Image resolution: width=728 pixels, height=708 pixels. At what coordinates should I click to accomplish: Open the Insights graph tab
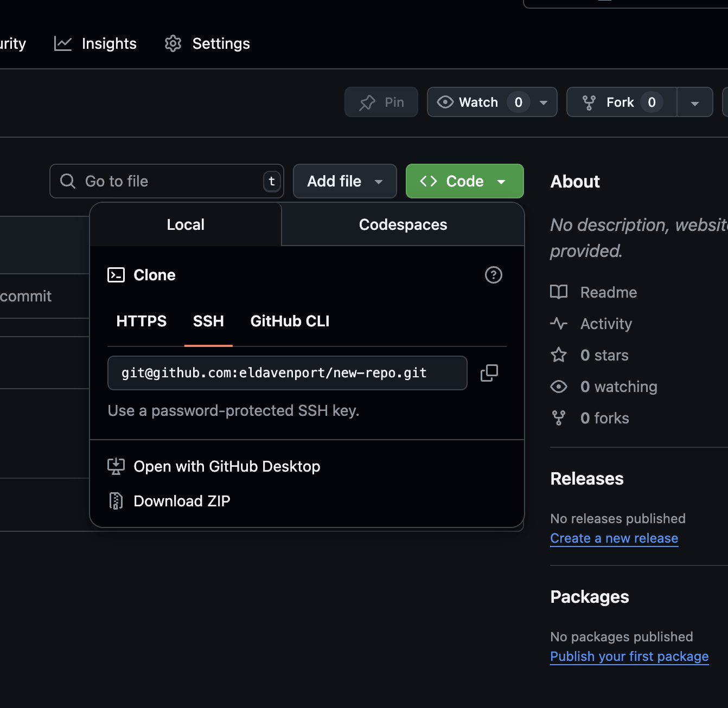pos(95,43)
